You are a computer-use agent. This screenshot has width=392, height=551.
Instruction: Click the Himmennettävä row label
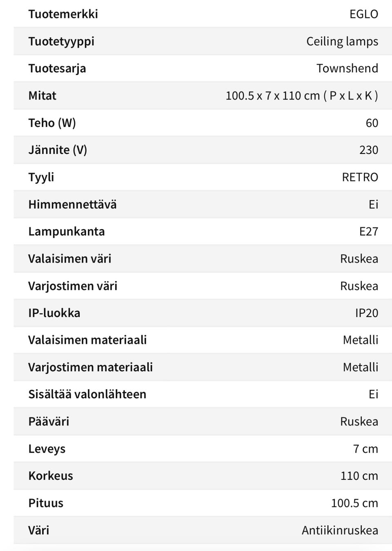click(72, 204)
